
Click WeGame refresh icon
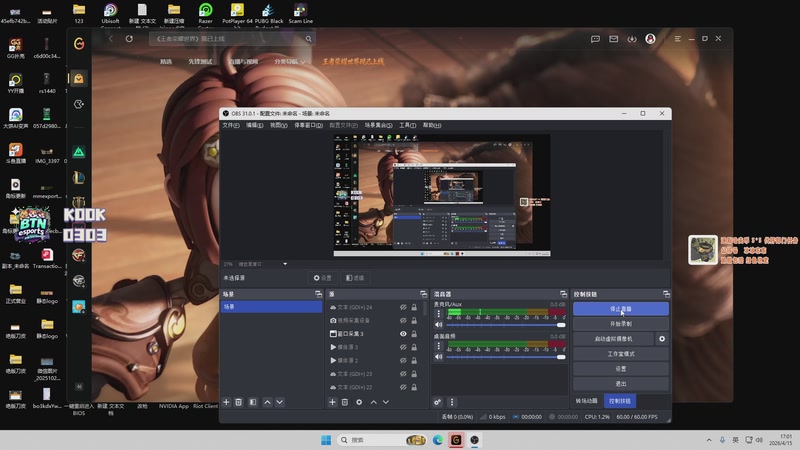[129, 39]
